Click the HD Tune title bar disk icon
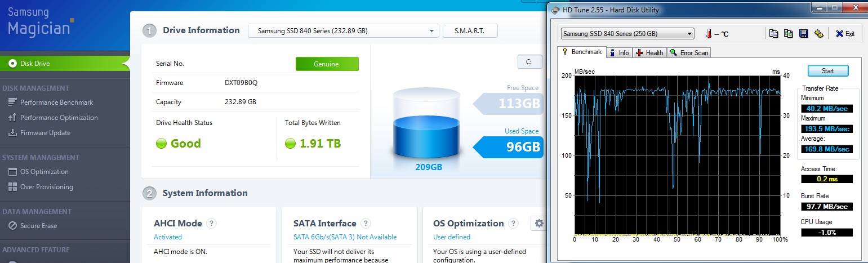The width and height of the screenshot is (868, 263). point(556,10)
